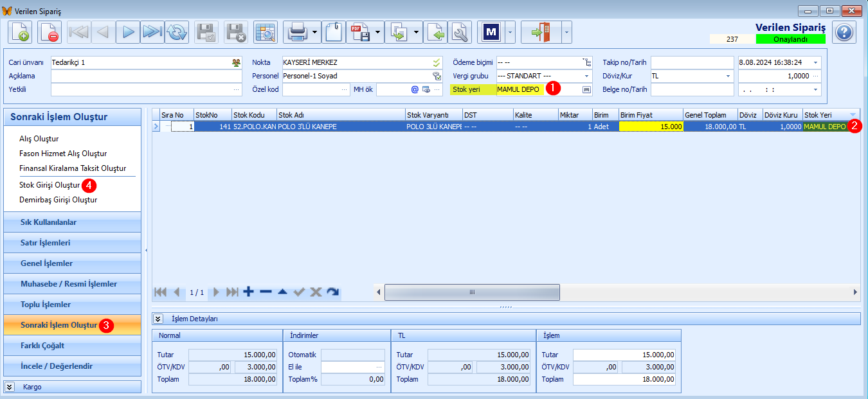The height and width of the screenshot is (399, 868).
Task: Create a new order record
Action: click(19, 32)
